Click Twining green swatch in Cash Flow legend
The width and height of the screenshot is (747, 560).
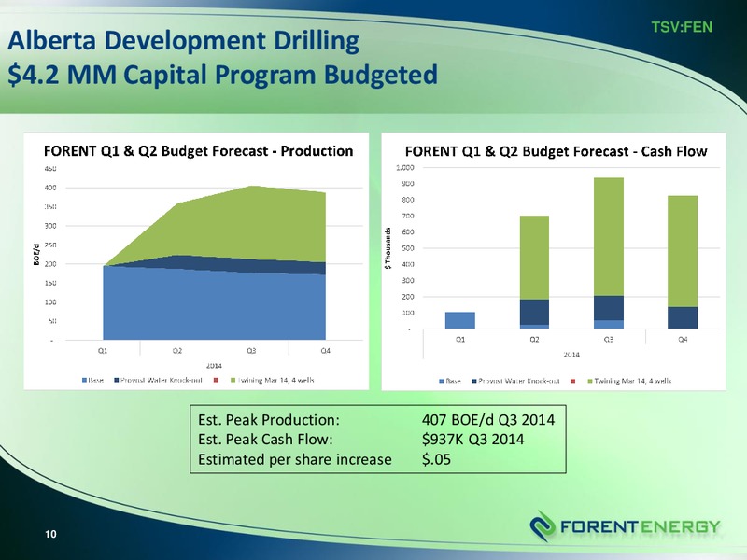pyautogui.click(x=590, y=381)
